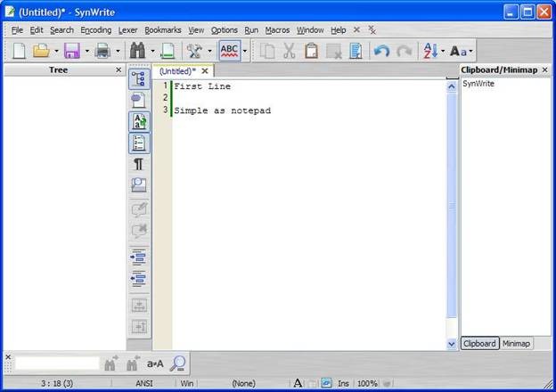
Task: Click find next binoculars in quick search
Action: point(111,363)
